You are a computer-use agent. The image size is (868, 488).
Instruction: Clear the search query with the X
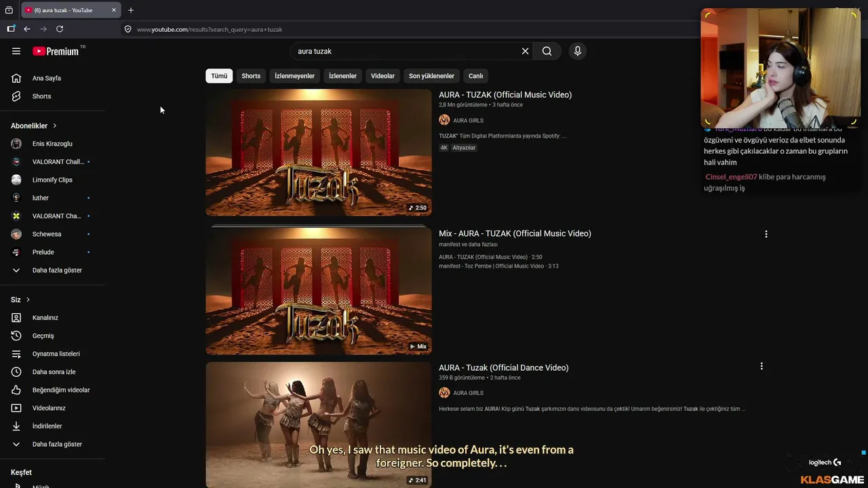[x=525, y=51]
